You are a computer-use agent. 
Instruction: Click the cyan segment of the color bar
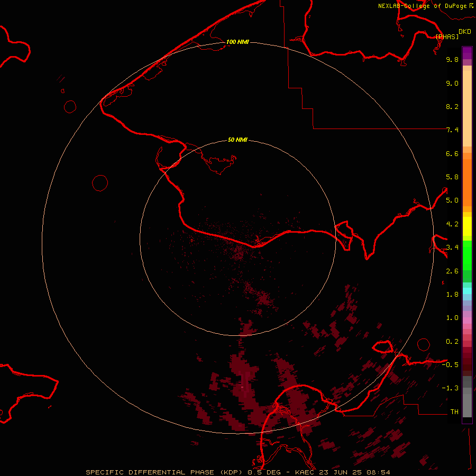pos(467,291)
